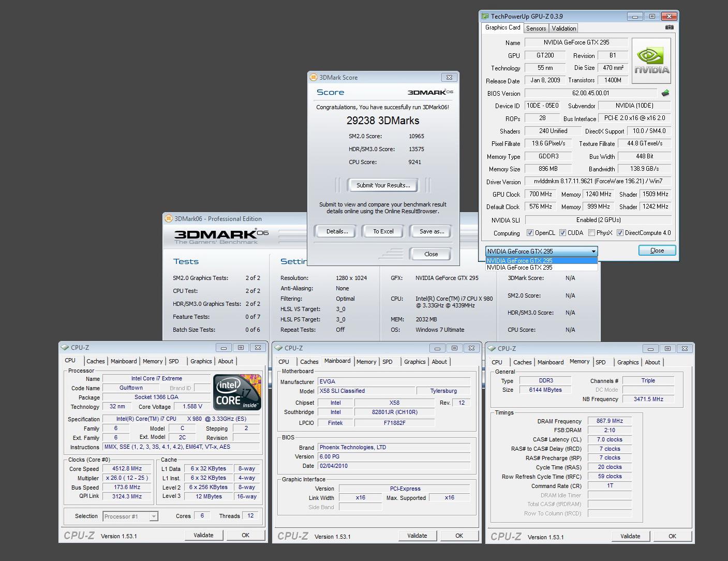Switch to the Validation tab in GPU-Z
Screen dimensions: 728x561
tap(563, 28)
